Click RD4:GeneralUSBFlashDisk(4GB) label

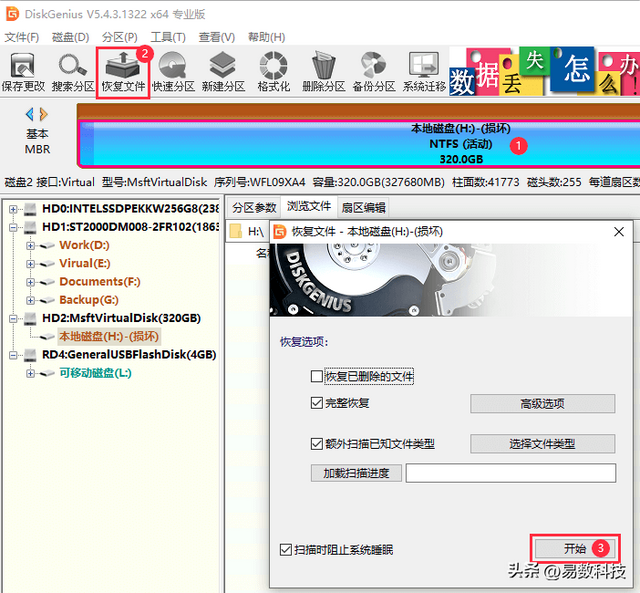point(129,355)
